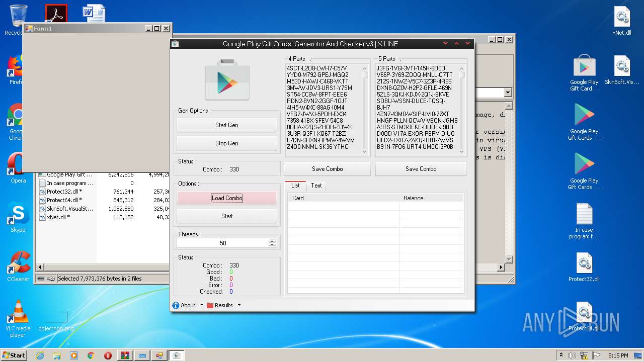
Task: Show hidden system tray icons arrow
Action: [x=561, y=355]
